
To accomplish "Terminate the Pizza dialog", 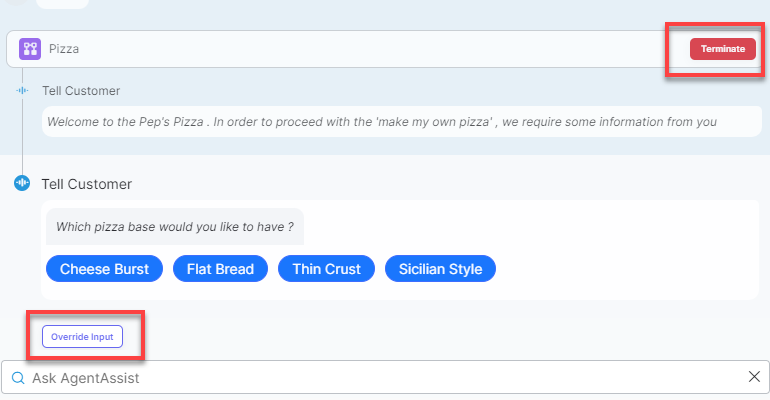I will tap(722, 49).
